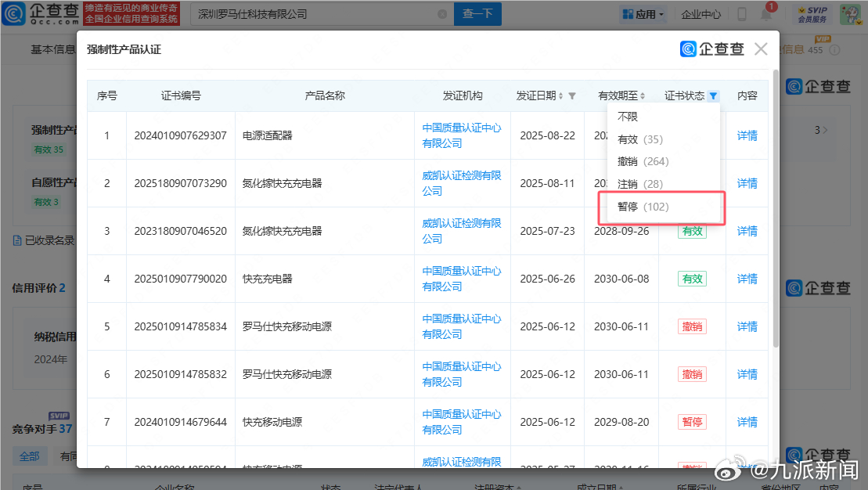
Task: Open 详情 for row 7 快充移动电源
Action: click(x=747, y=422)
